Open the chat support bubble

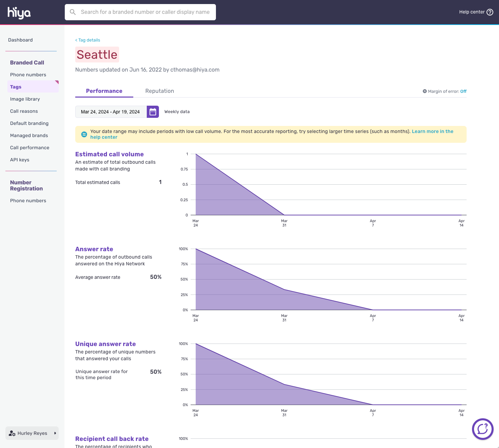click(482, 429)
